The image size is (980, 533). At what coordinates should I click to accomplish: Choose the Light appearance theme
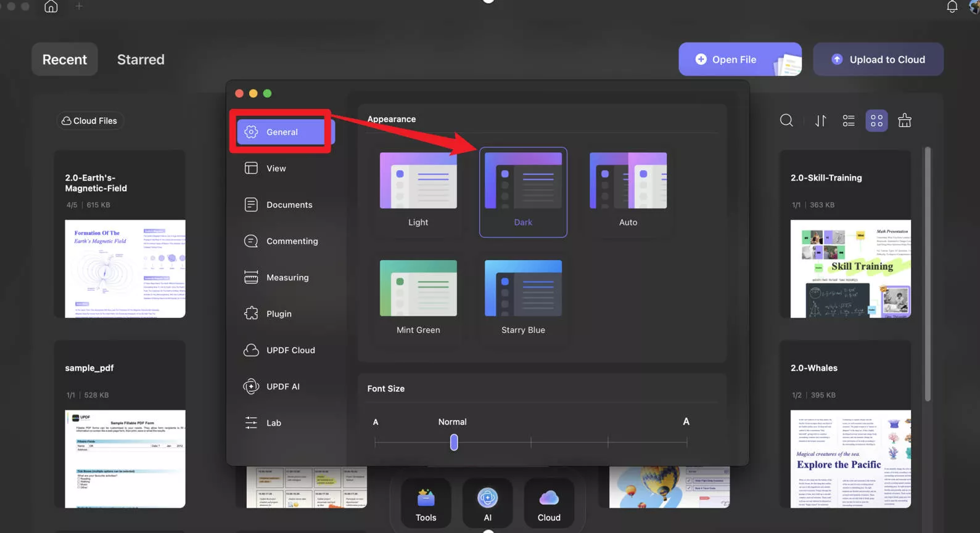coord(418,191)
